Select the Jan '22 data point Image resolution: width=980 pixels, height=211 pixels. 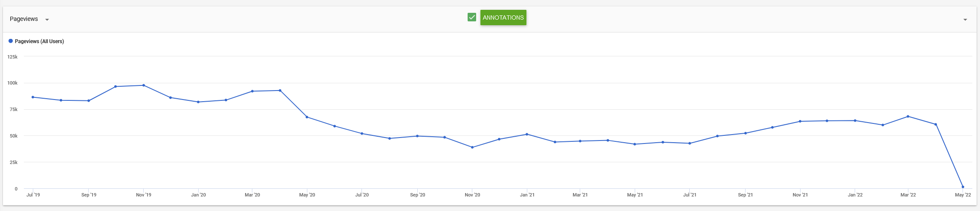[x=855, y=121]
